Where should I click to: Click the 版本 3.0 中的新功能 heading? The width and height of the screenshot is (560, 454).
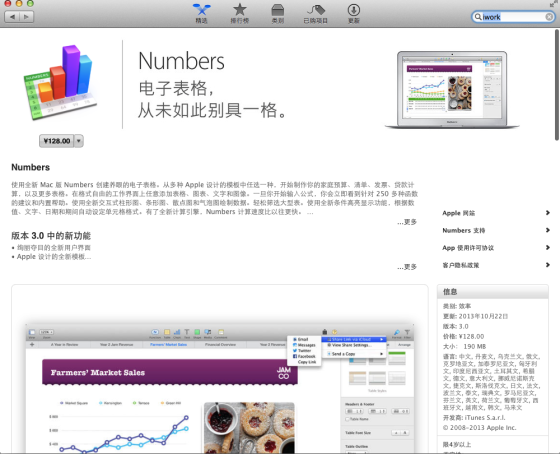click(x=51, y=236)
